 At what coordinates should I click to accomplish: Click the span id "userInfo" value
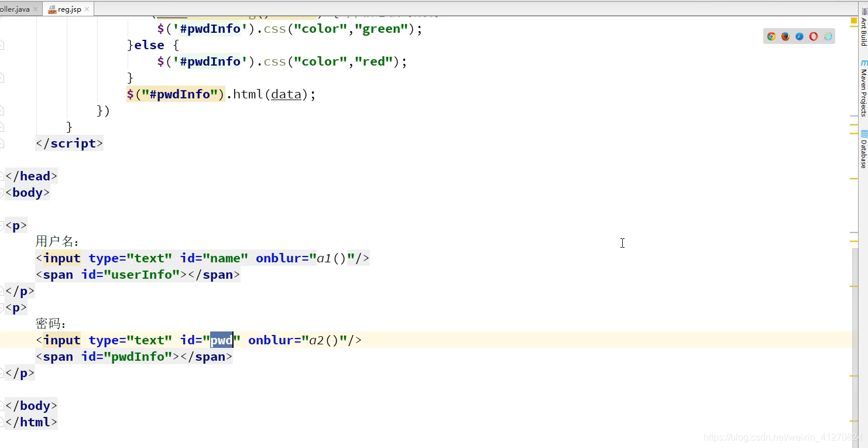(x=146, y=275)
